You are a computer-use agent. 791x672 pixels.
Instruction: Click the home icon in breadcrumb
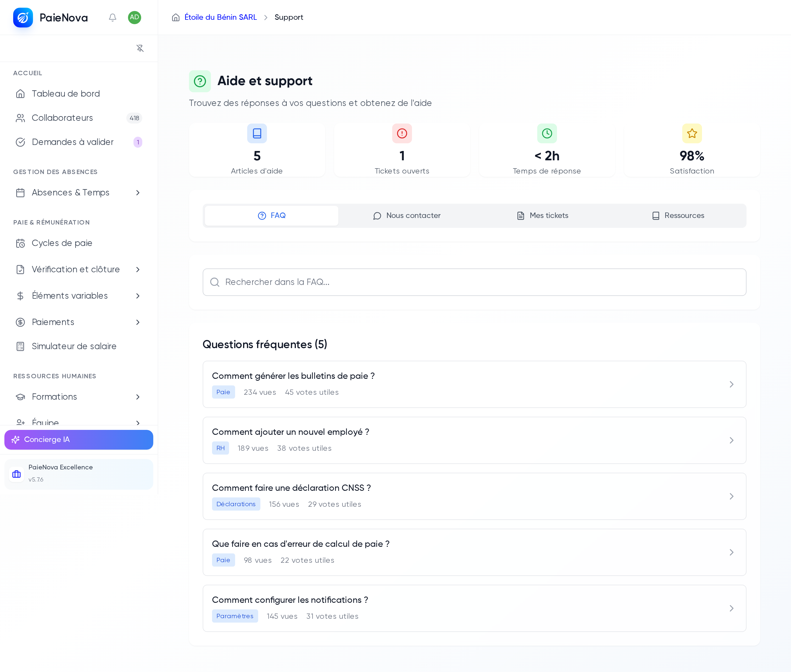(x=176, y=18)
